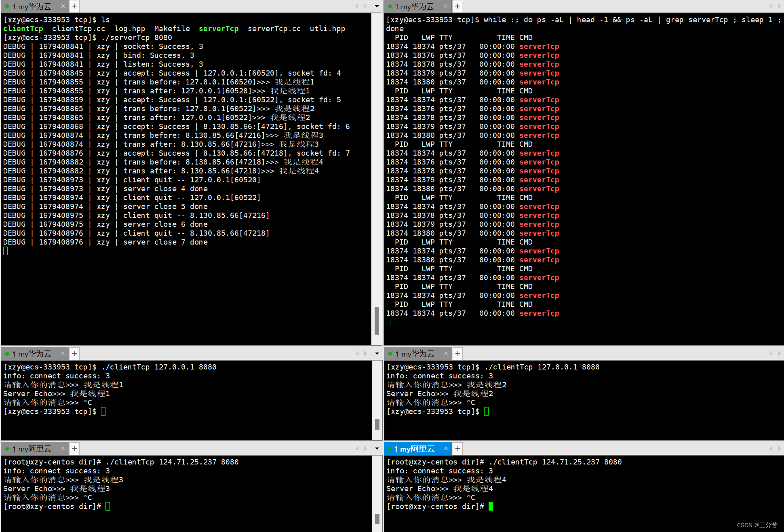Click the left tab-scroll arrow in the 线程4 client pane
784x532 pixels.
pyautogui.click(x=771, y=448)
